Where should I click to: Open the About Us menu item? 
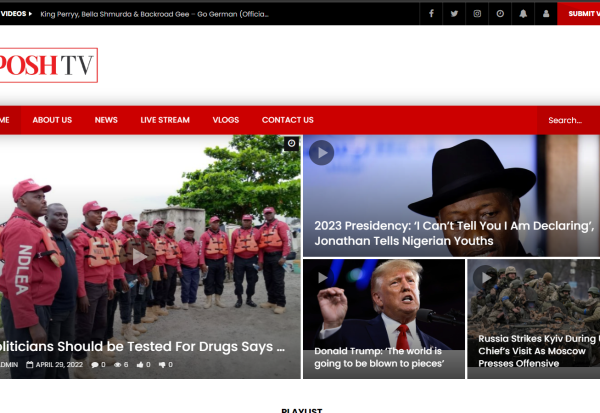[52, 120]
